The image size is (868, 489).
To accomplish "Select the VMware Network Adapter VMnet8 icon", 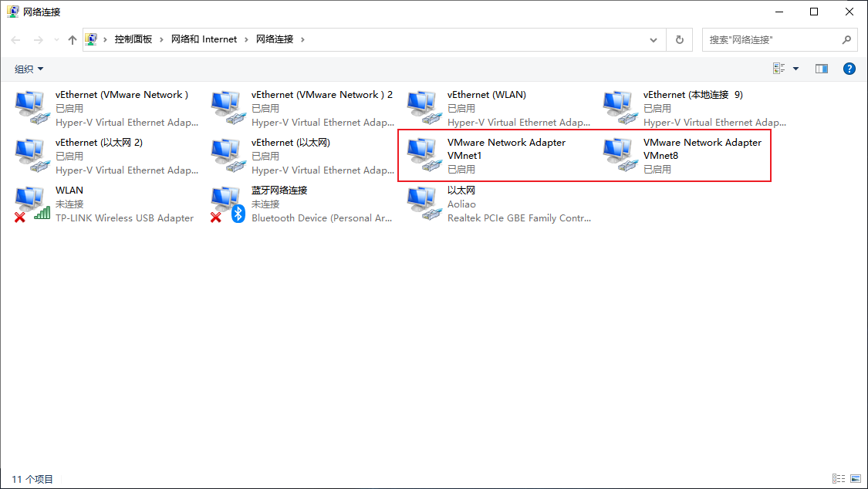I will click(619, 155).
